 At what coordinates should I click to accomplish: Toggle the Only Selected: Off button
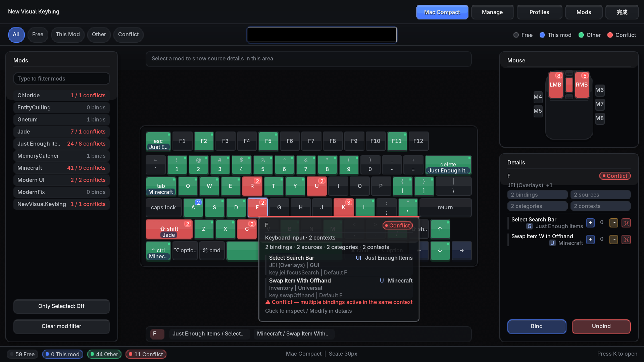61,306
